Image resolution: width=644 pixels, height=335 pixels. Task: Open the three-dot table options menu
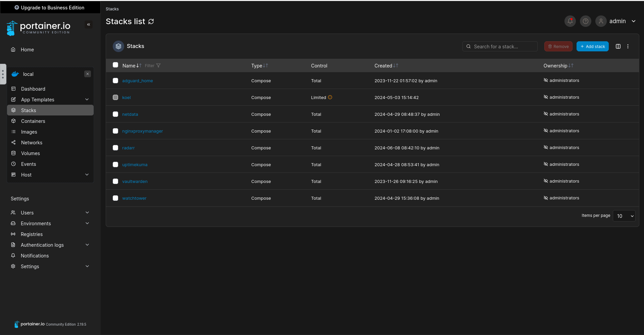click(x=628, y=46)
